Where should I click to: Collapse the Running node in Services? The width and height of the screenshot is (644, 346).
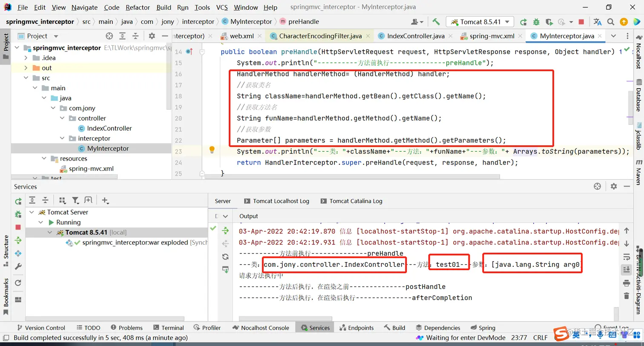41,222
